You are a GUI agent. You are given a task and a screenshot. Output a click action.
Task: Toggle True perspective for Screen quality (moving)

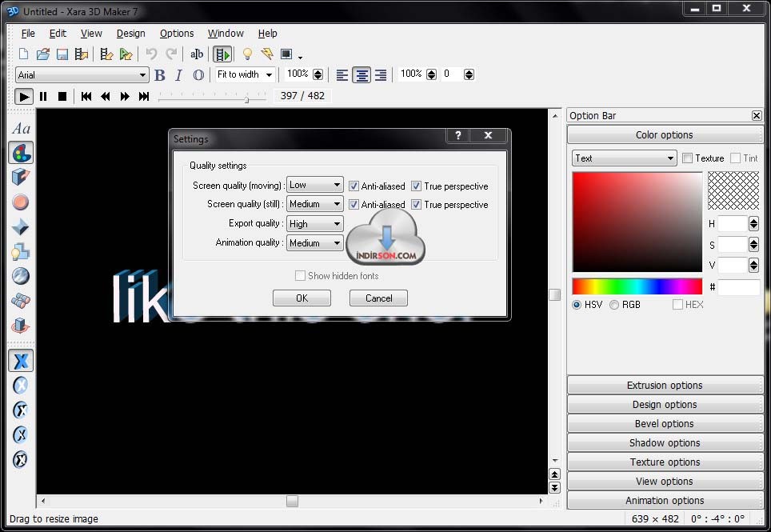416,186
